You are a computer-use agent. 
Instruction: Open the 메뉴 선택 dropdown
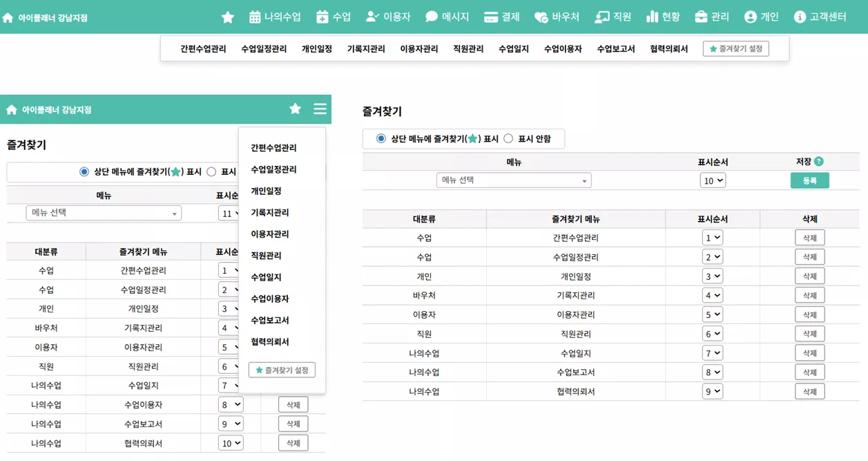coord(513,180)
